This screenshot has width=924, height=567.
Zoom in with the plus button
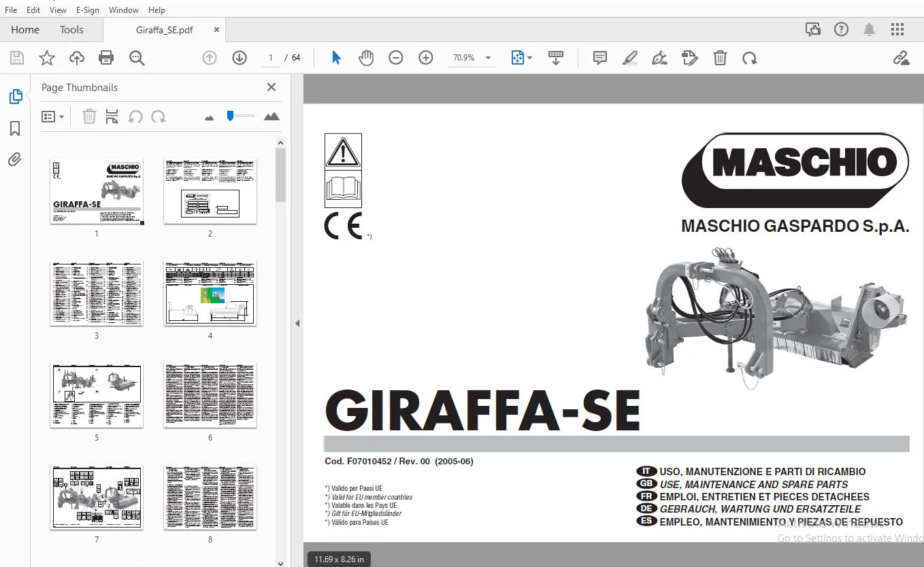[426, 58]
